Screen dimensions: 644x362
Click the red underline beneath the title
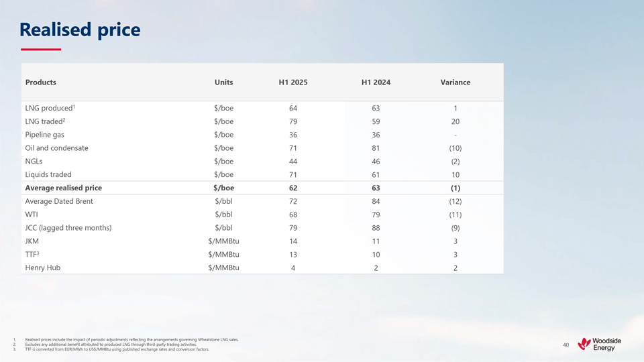(41, 50)
